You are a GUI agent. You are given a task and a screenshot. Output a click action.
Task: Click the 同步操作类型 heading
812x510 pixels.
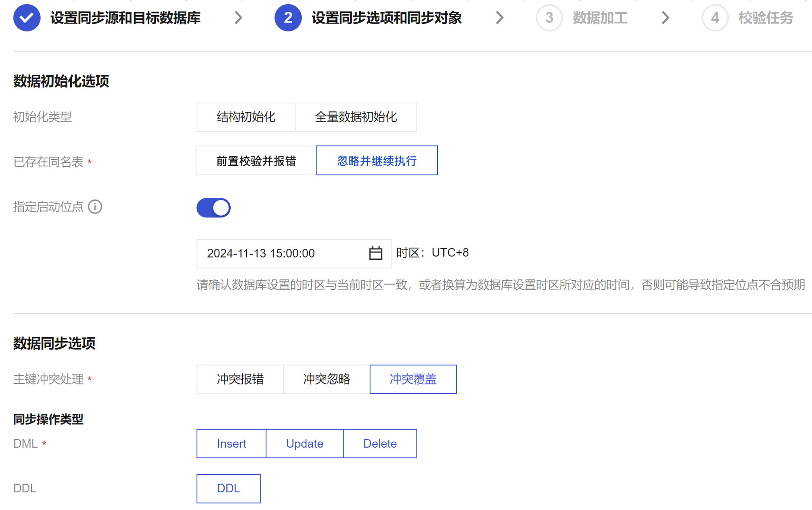coord(48,419)
